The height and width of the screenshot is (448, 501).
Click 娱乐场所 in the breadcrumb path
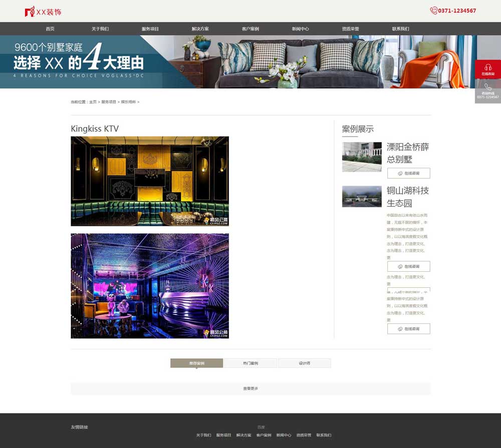coord(128,102)
